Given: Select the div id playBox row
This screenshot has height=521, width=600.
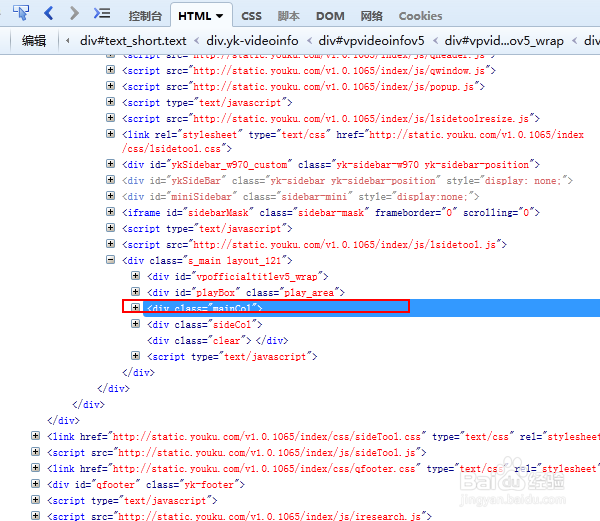Looking at the screenshot, I should 246,293.
